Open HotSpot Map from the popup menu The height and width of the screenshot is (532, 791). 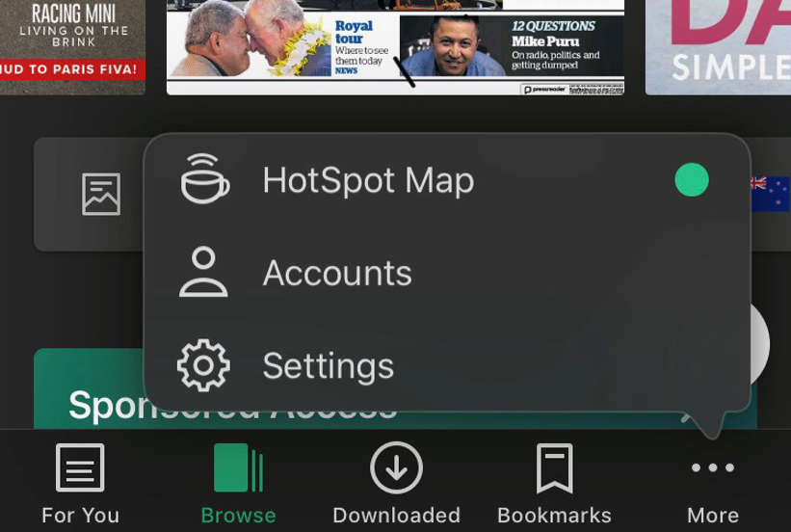(368, 180)
